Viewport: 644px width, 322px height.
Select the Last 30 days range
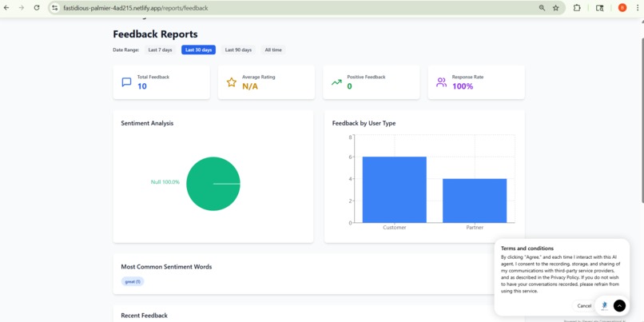(198, 50)
